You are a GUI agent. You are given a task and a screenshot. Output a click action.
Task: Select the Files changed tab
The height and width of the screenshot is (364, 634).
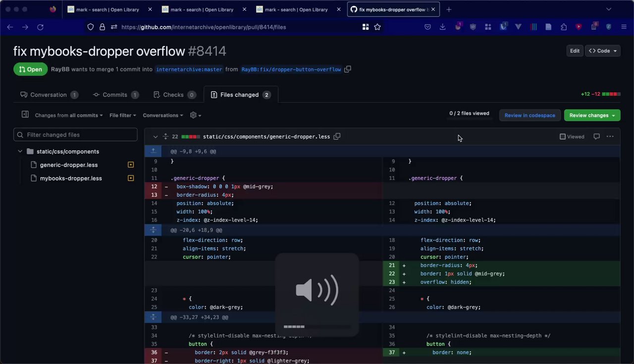[241, 95]
